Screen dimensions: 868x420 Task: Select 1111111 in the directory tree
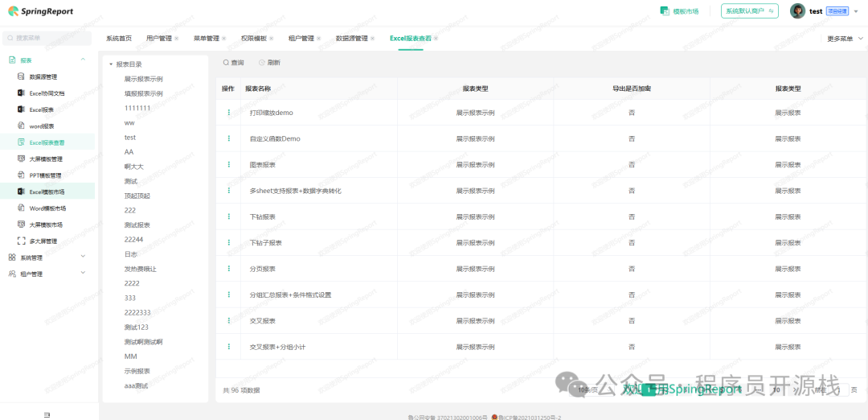click(137, 108)
